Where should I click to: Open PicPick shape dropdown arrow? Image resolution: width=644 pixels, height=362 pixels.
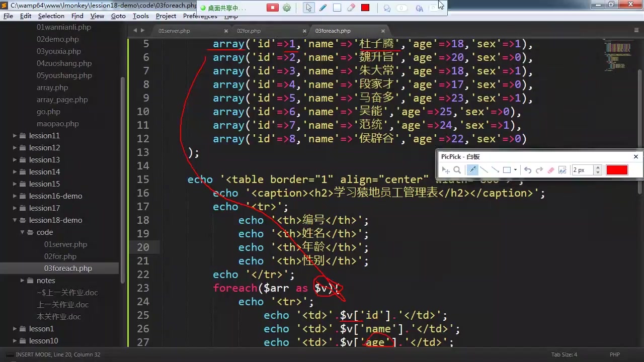515,170
